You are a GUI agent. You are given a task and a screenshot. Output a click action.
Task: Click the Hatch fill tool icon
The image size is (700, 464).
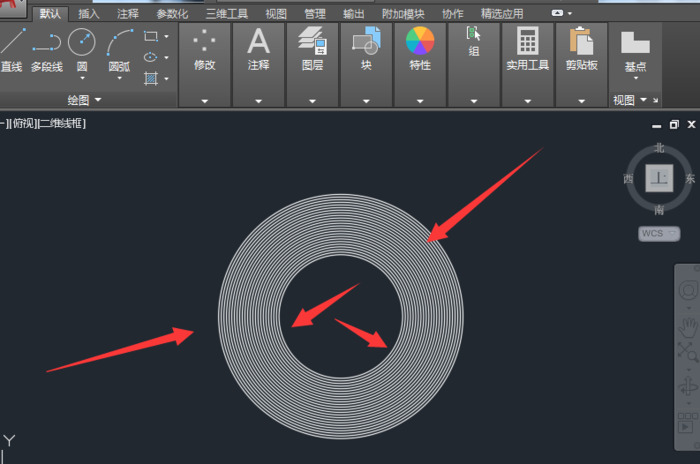(151, 77)
